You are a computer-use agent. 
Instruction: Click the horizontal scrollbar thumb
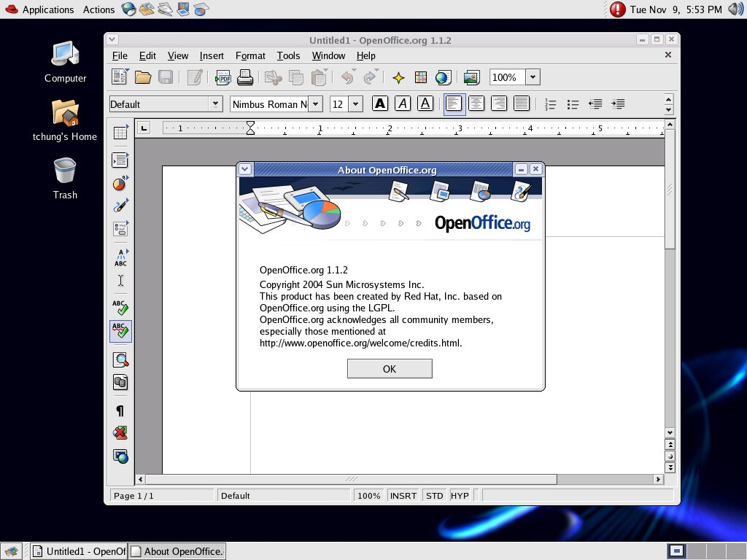point(351,479)
